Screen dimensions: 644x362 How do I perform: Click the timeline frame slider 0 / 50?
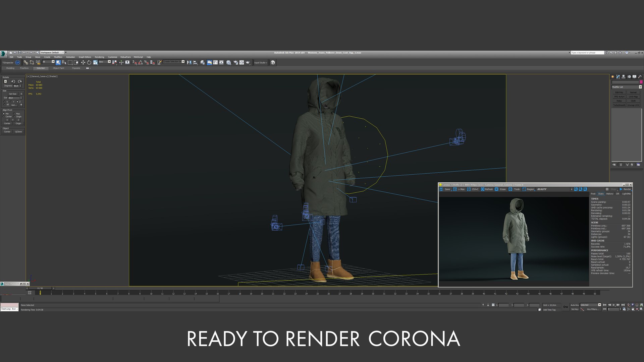click(40, 288)
